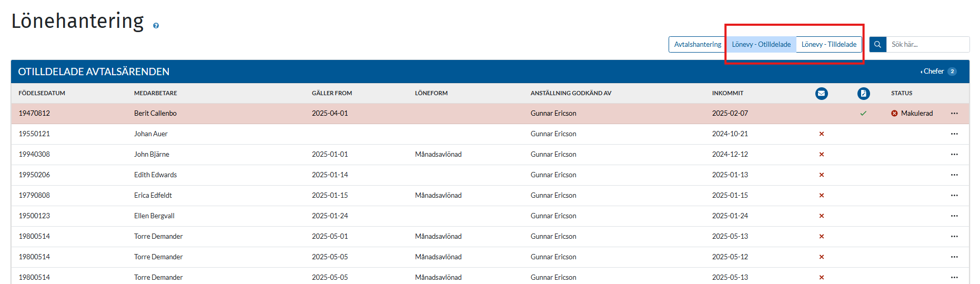This screenshot has width=980, height=284.
Task: Click the envelope icon in table header
Action: point(821,94)
